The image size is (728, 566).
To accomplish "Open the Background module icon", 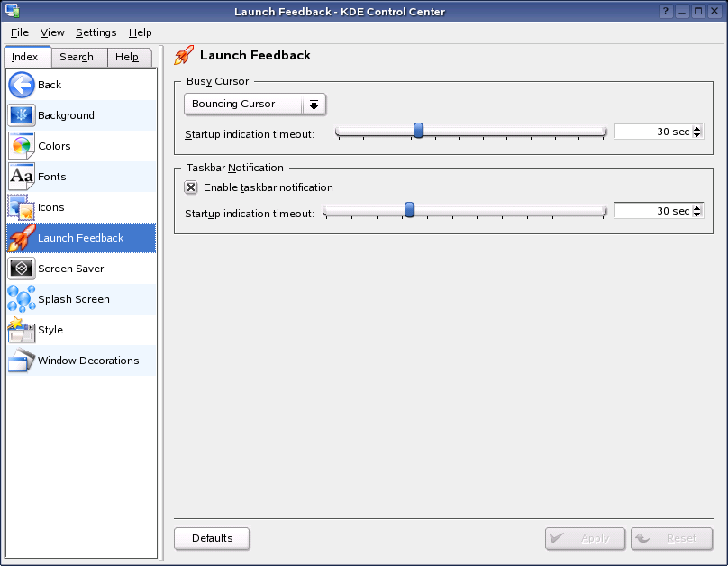I will click(22, 115).
